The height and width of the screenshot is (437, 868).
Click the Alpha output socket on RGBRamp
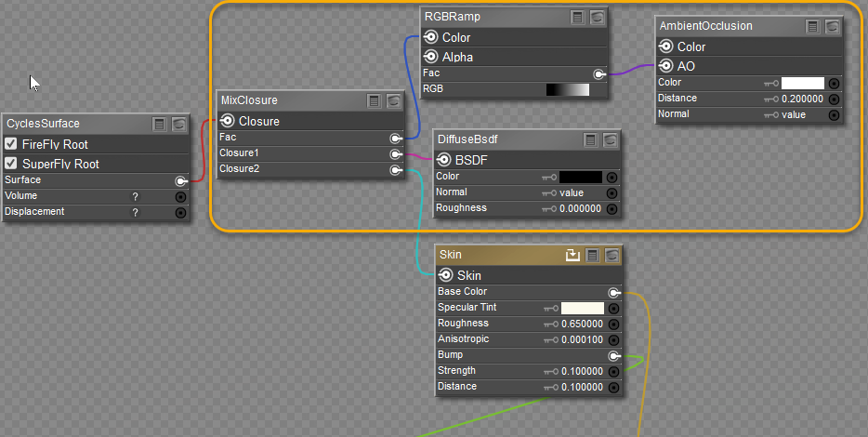click(x=430, y=57)
